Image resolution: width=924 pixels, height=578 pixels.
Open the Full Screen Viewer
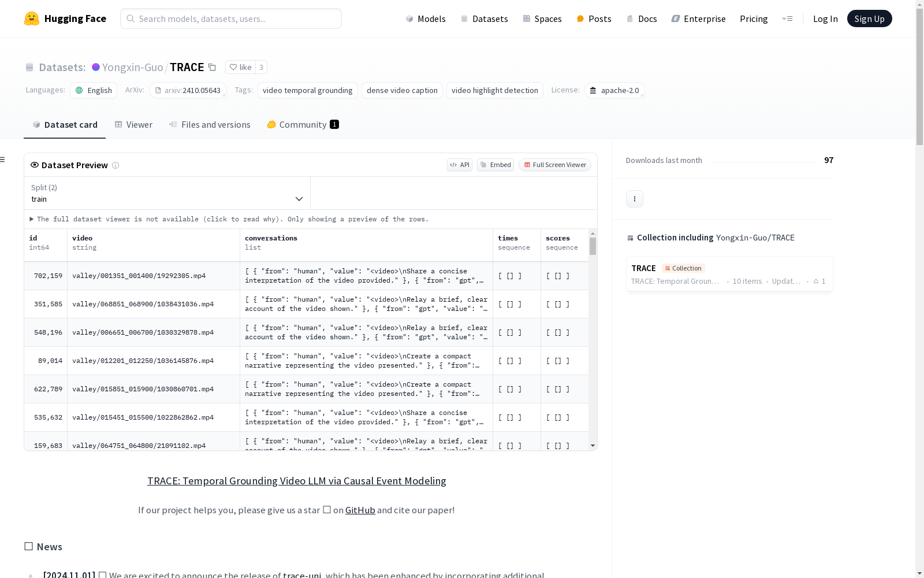[x=555, y=165]
